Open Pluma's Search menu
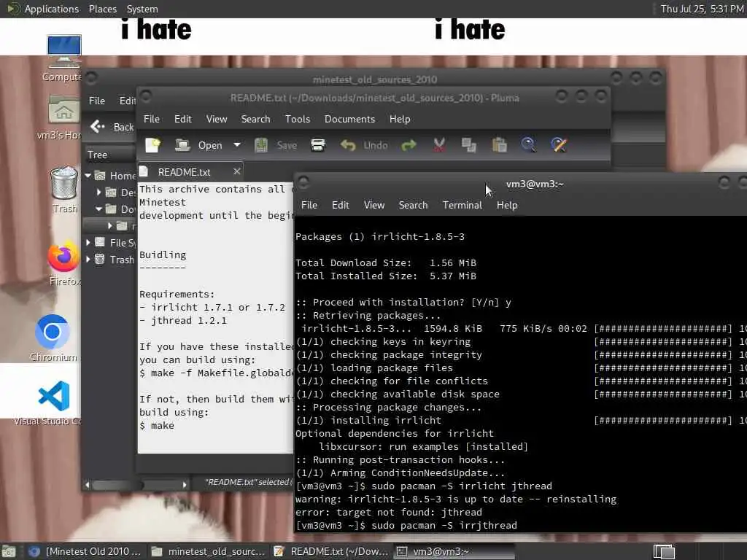Screen dimensions: 747x560 click(255, 119)
